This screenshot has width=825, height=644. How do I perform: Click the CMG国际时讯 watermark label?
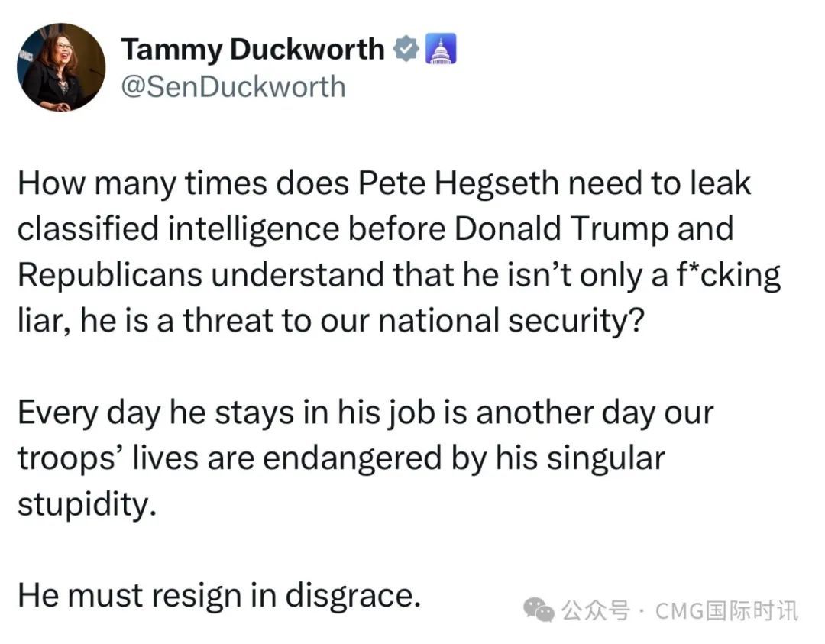click(726, 611)
